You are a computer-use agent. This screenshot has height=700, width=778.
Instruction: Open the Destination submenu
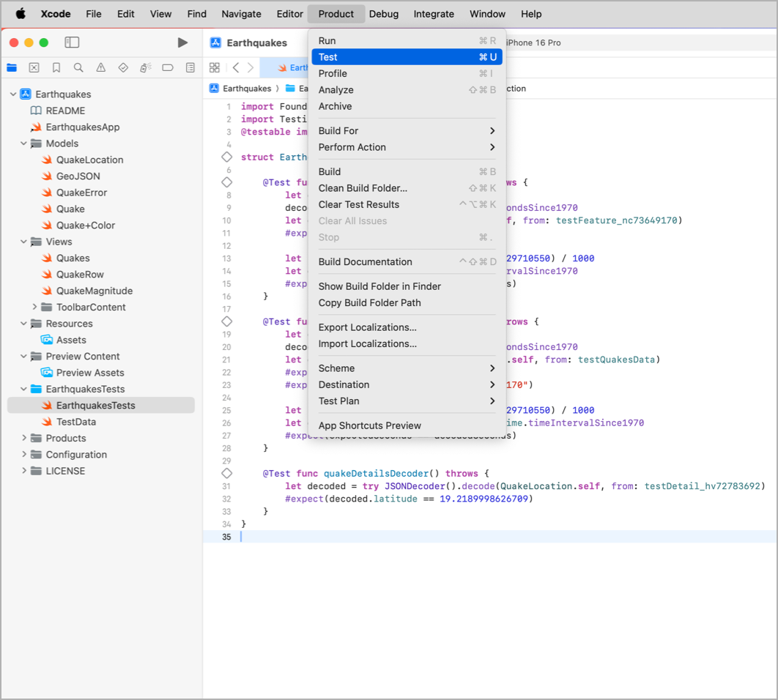click(x=407, y=384)
